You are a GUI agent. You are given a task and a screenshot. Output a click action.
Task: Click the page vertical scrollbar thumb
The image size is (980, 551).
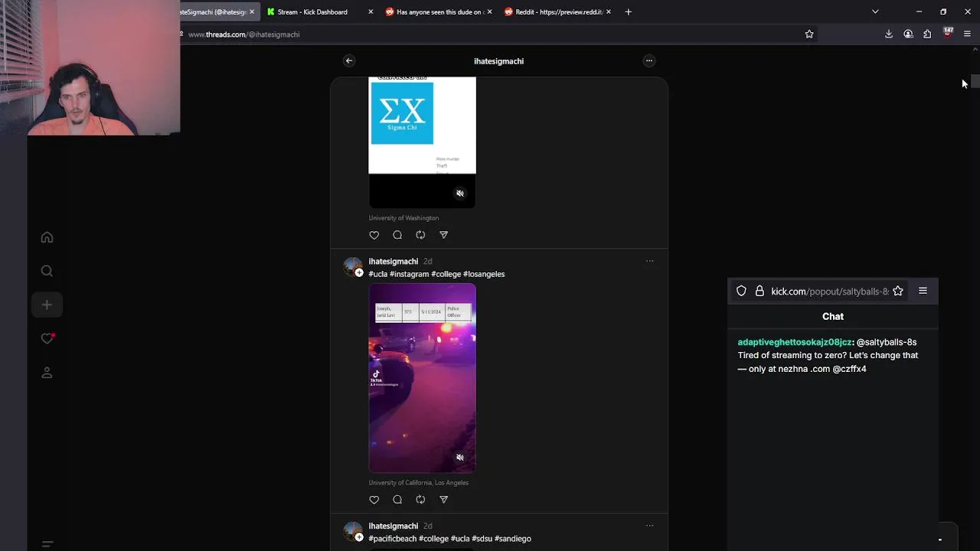point(975,82)
